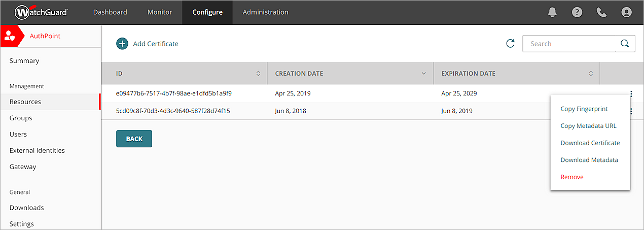This screenshot has height=230, width=644.
Task: Select Remove in the certificate menu
Action: 572,177
